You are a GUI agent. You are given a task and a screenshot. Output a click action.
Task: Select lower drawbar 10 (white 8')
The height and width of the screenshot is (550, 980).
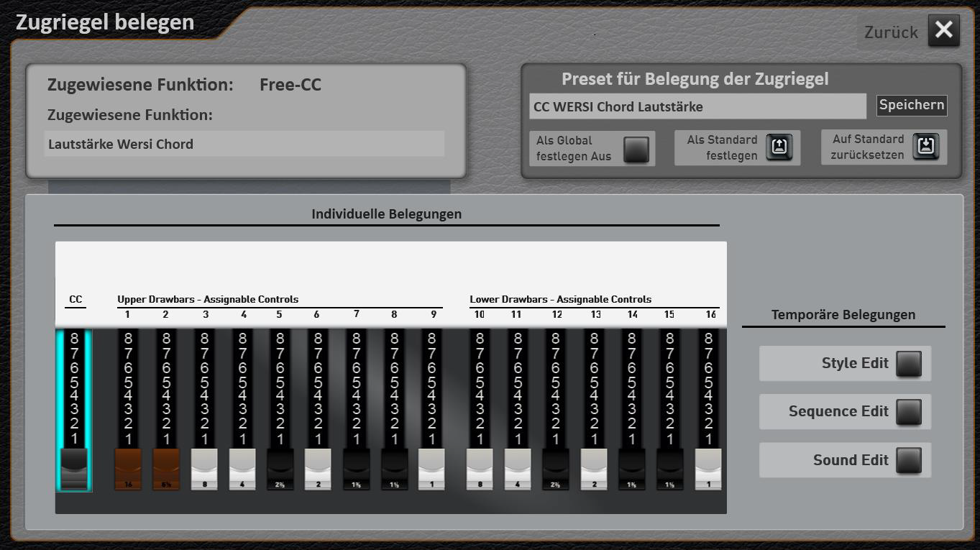(x=480, y=469)
